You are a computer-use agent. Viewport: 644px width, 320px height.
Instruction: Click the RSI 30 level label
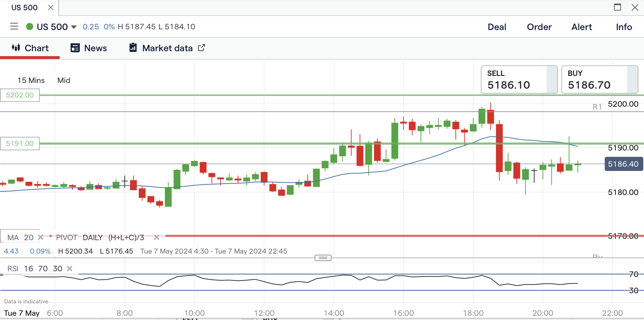[x=634, y=290]
